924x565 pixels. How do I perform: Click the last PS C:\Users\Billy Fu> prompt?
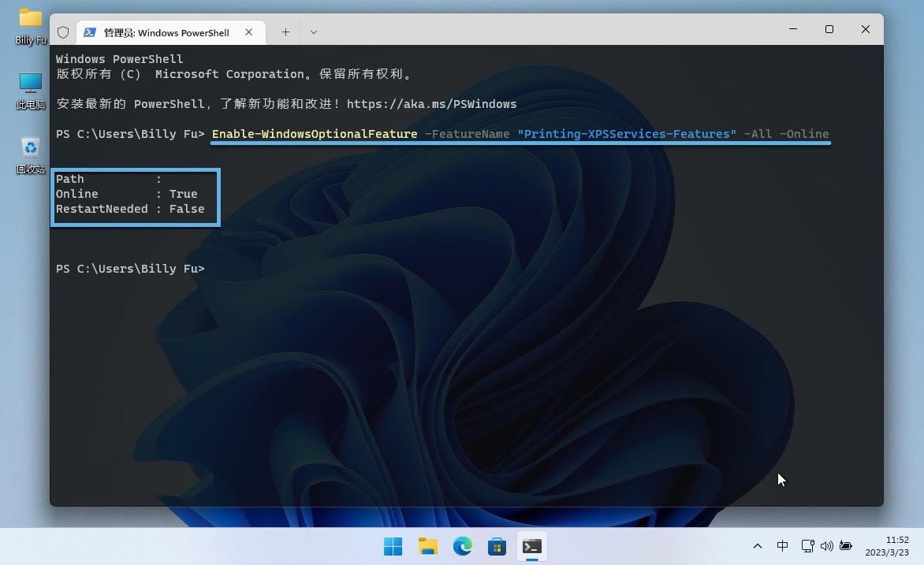(x=130, y=269)
